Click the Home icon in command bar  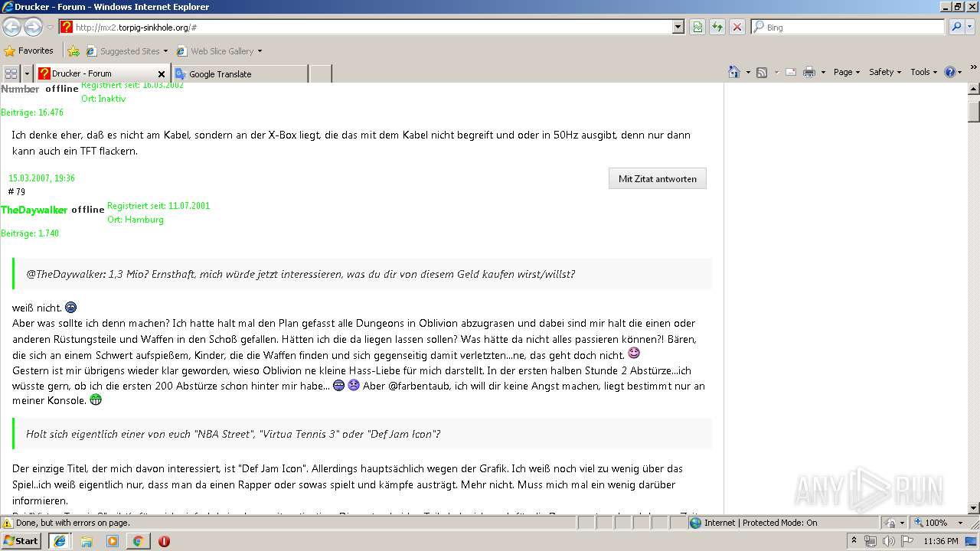point(733,72)
